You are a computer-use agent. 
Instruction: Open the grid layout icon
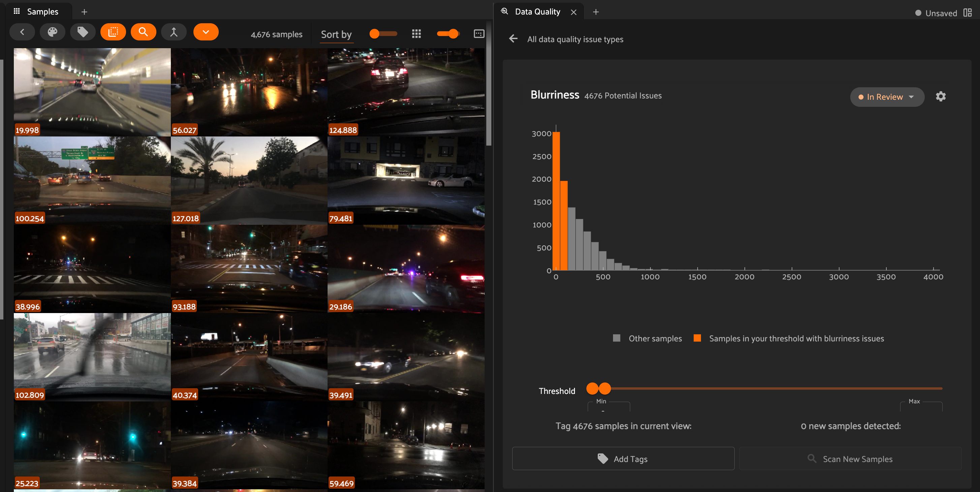tap(416, 34)
